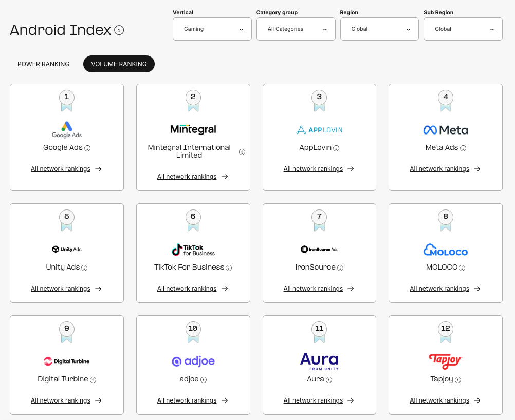Open All network rankings link for ironSource
515x420 pixels.
(313, 289)
